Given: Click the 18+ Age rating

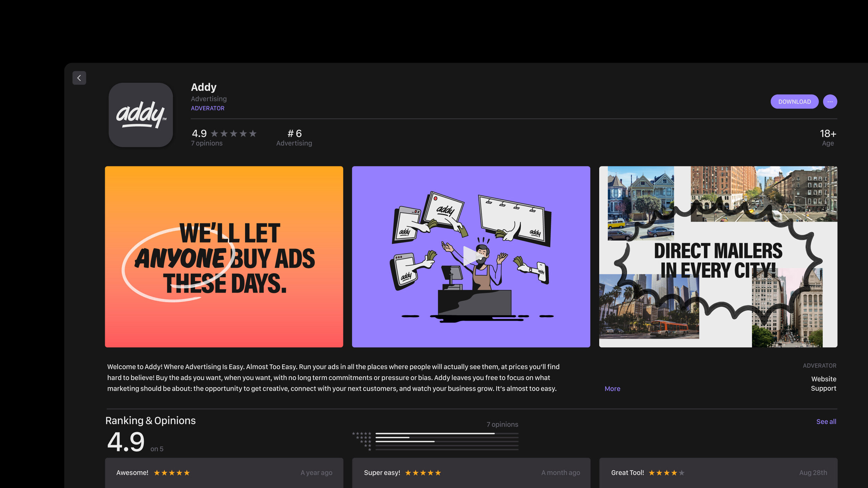Looking at the screenshot, I should tap(828, 138).
